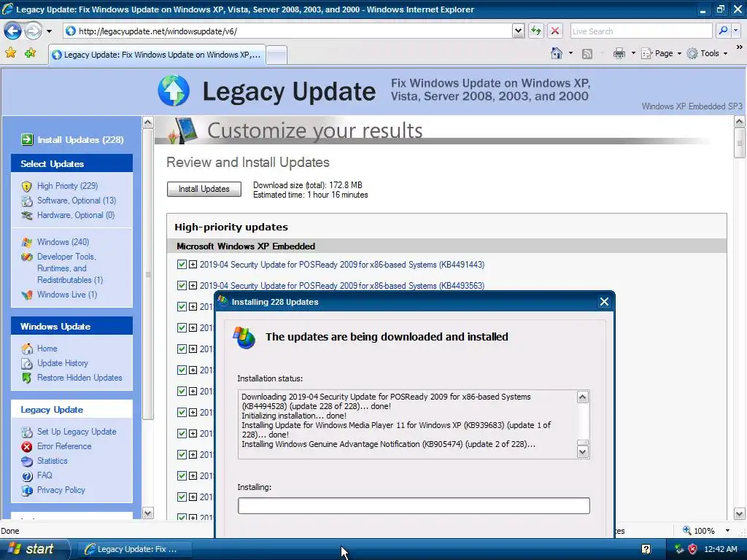Open the Windows Start menu
This screenshot has height=560, width=747.
tap(34, 549)
